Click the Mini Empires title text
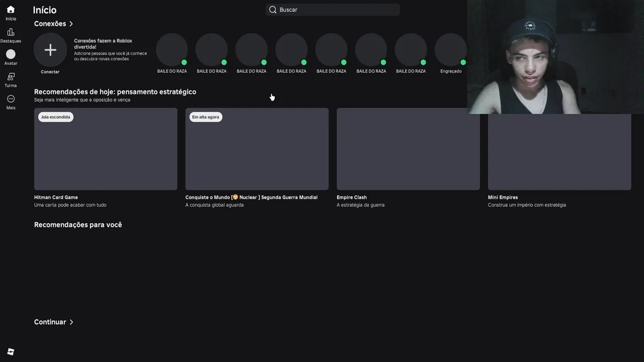 tap(503, 198)
